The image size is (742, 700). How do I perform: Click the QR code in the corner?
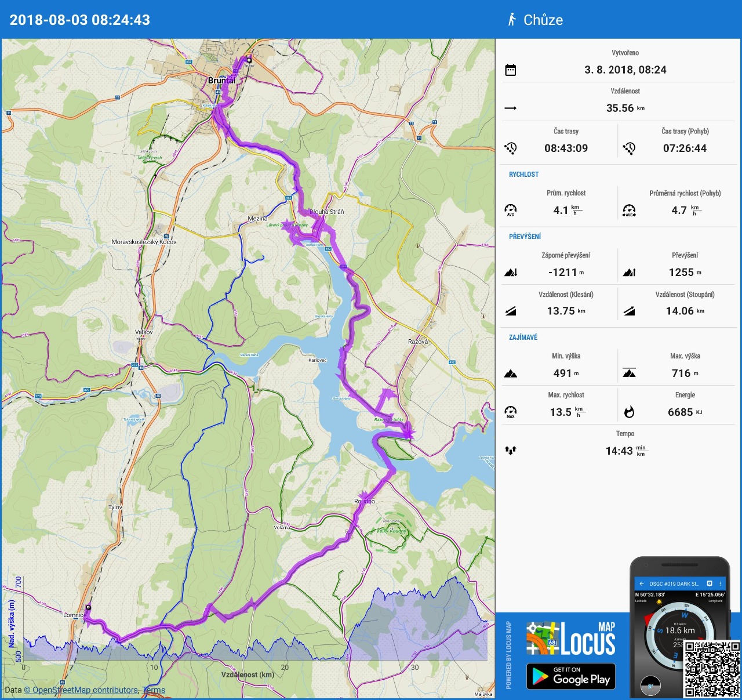point(712,669)
